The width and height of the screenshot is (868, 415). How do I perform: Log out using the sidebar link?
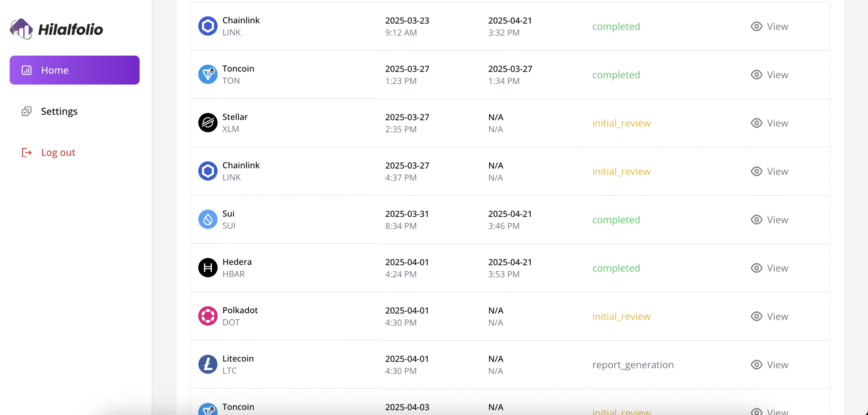[x=58, y=152]
